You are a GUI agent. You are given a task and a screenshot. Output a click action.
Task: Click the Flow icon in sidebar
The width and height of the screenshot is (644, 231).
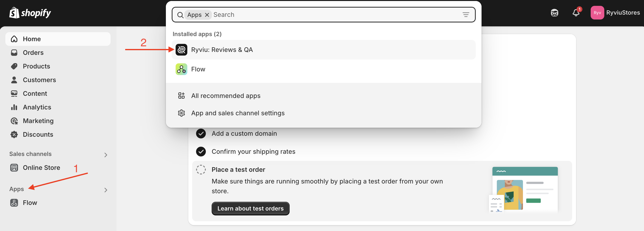pyautogui.click(x=14, y=203)
